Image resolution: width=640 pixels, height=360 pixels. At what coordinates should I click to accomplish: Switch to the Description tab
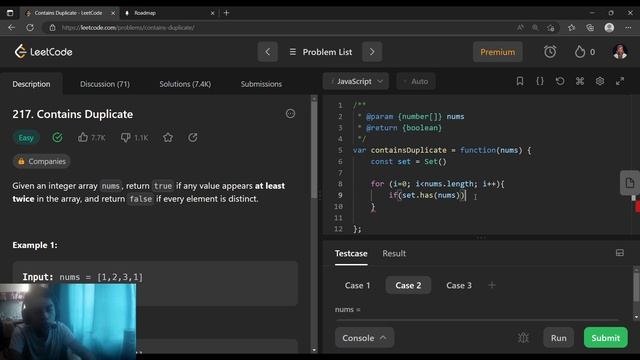click(x=31, y=84)
